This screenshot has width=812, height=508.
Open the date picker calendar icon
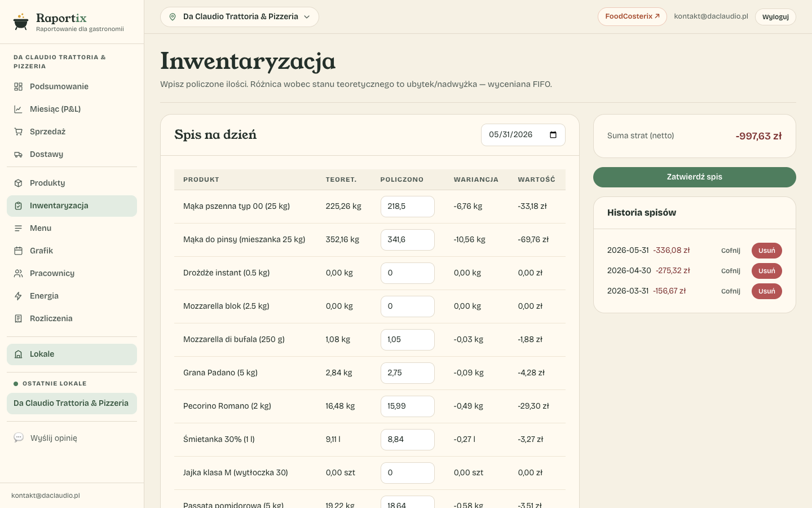point(553,135)
